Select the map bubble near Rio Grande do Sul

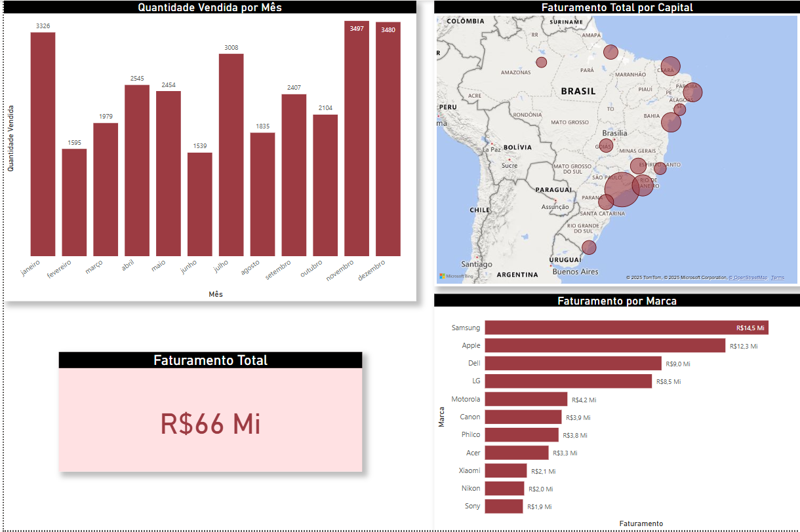pos(589,247)
